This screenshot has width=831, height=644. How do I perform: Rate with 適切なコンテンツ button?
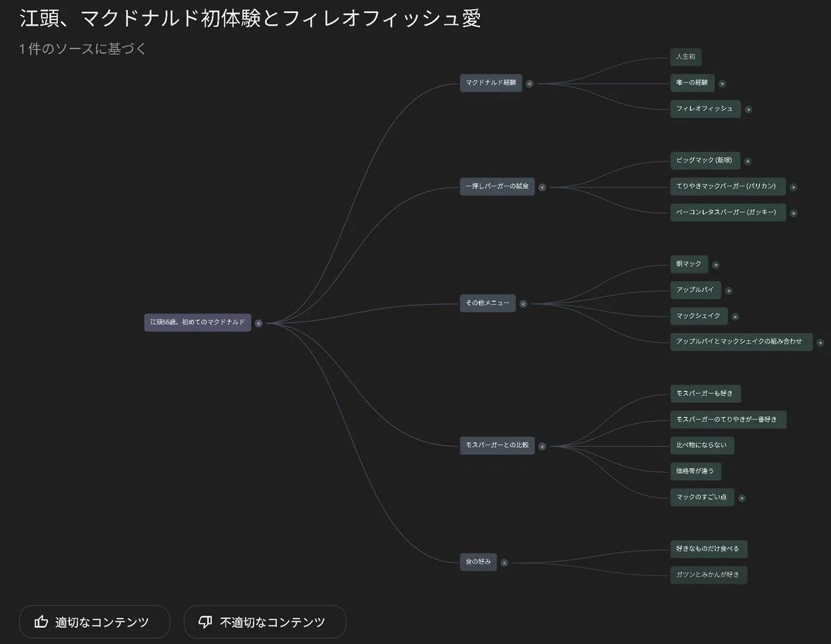click(95, 622)
